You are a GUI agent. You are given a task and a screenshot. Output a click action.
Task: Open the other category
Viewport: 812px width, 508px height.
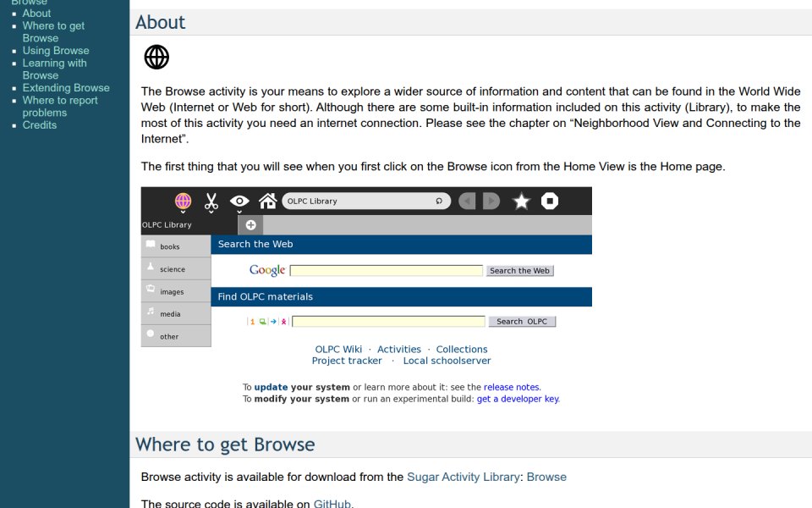coord(176,336)
